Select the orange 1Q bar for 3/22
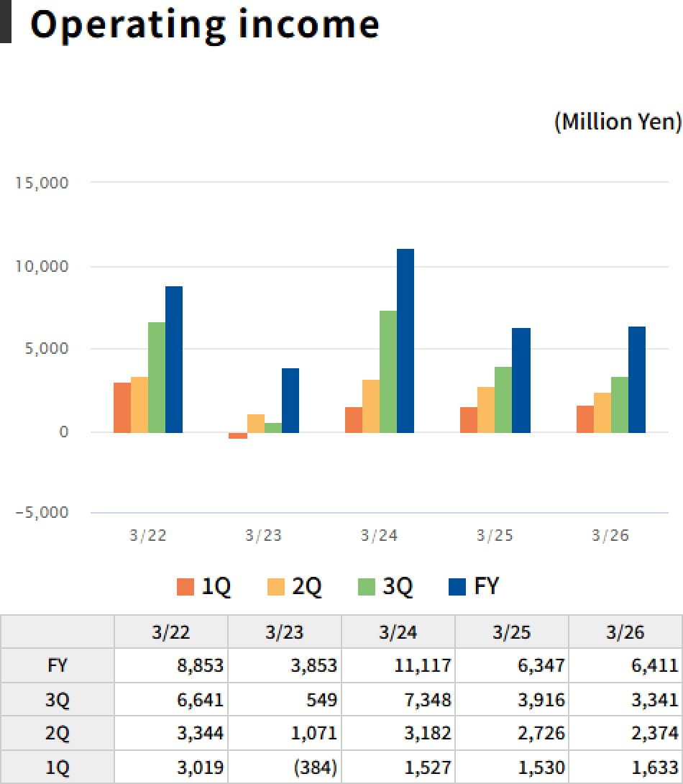Image resolution: width=683 pixels, height=784 pixels. click(x=122, y=408)
